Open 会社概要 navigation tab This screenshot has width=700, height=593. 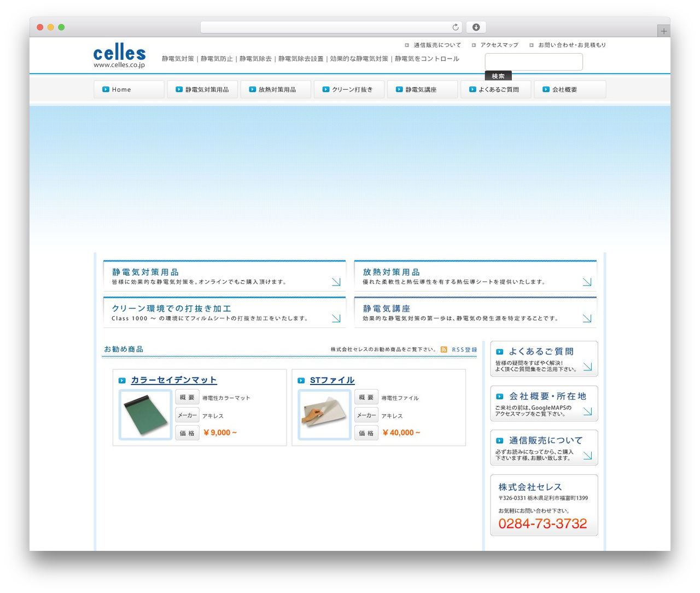coord(569,89)
